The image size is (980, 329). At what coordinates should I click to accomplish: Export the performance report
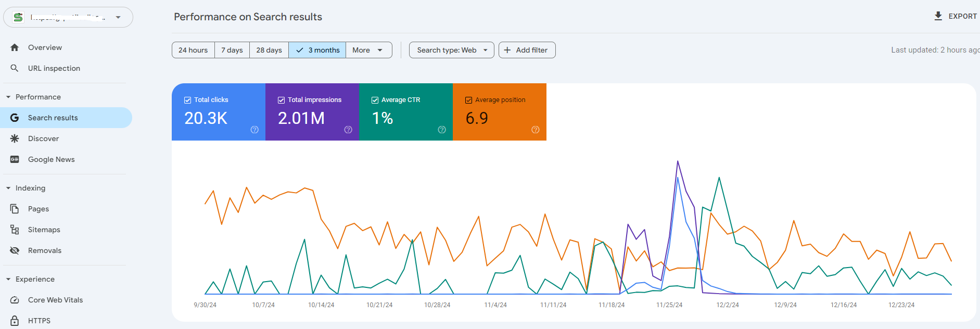[x=956, y=16]
